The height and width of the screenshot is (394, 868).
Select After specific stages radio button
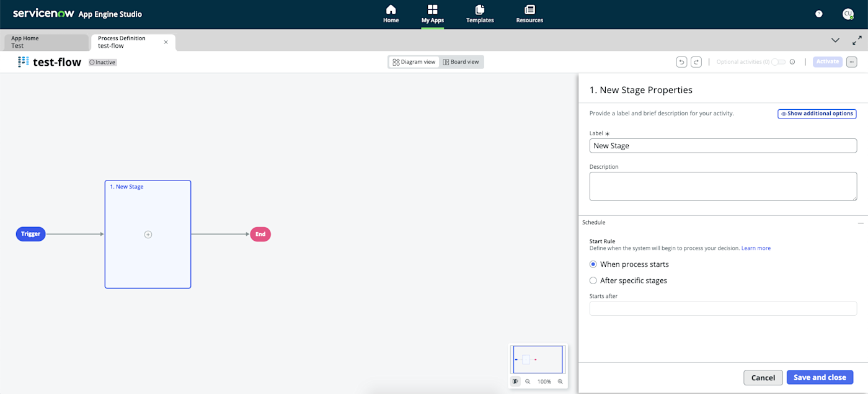tap(593, 280)
